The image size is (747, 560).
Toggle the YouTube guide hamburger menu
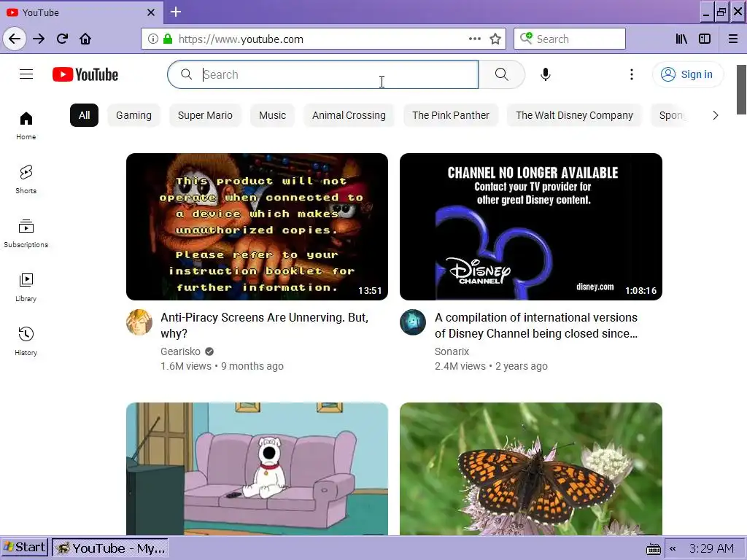(x=26, y=74)
